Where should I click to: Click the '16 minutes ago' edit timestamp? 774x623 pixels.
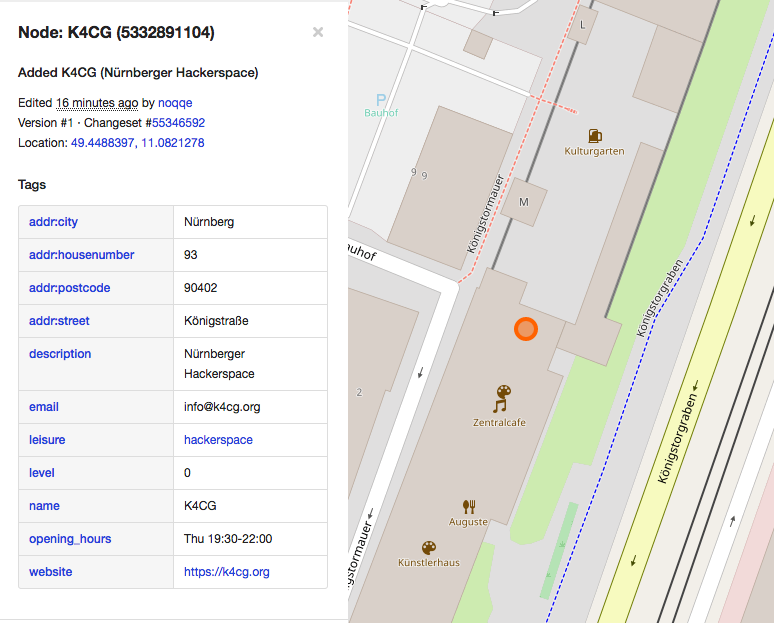coord(97,103)
